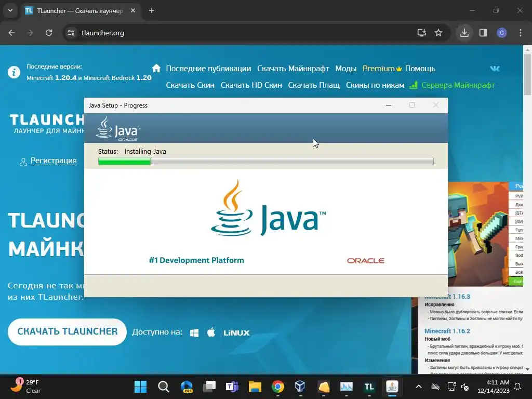Open VirtualBox from taskbar
532x399 pixels.
click(300, 387)
